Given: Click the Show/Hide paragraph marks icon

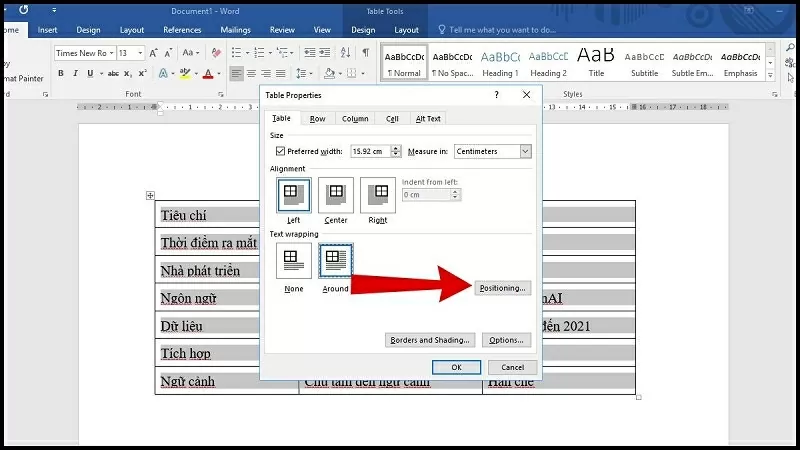Looking at the screenshot, I should tap(366, 52).
